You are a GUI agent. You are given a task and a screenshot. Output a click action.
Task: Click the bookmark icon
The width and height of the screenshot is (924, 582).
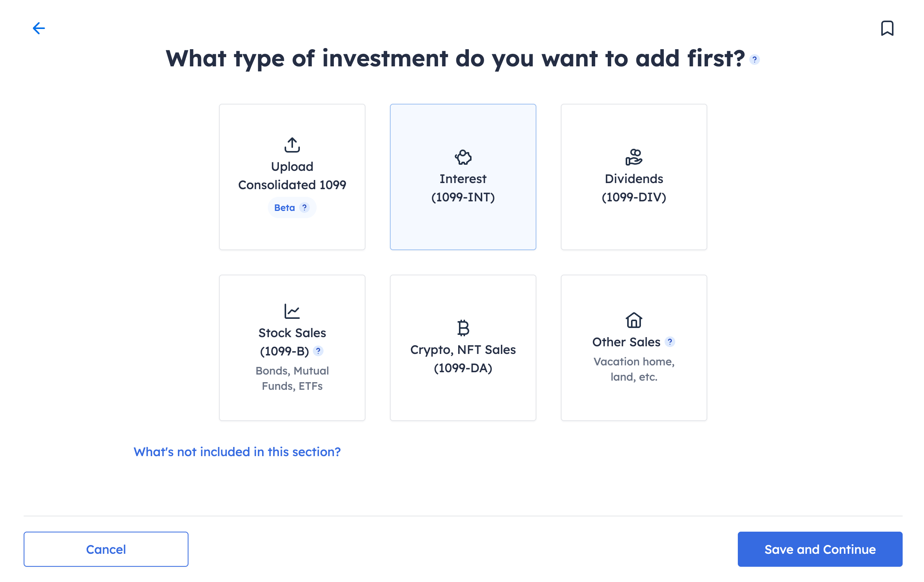tap(887, 28)
